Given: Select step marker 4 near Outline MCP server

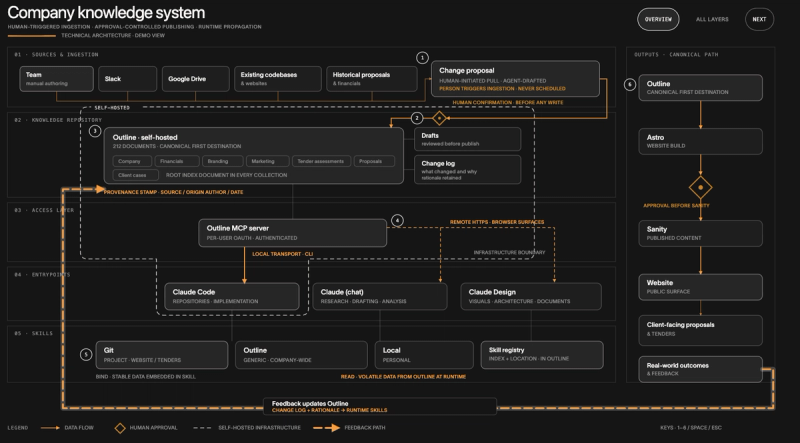Looking at the screenshot, I should (x=397, y=220).
